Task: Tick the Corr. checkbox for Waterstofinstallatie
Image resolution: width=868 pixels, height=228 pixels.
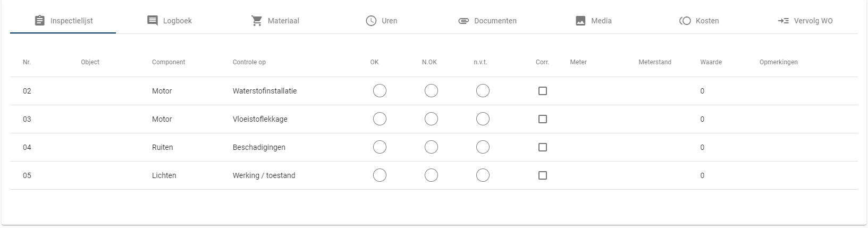Action: tap(542, 91)
